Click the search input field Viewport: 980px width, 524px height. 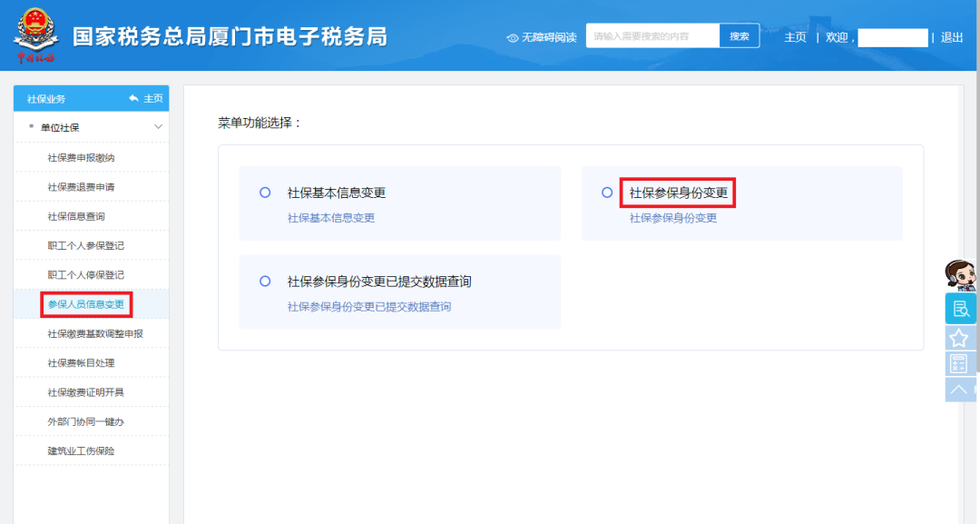point(652,36)
